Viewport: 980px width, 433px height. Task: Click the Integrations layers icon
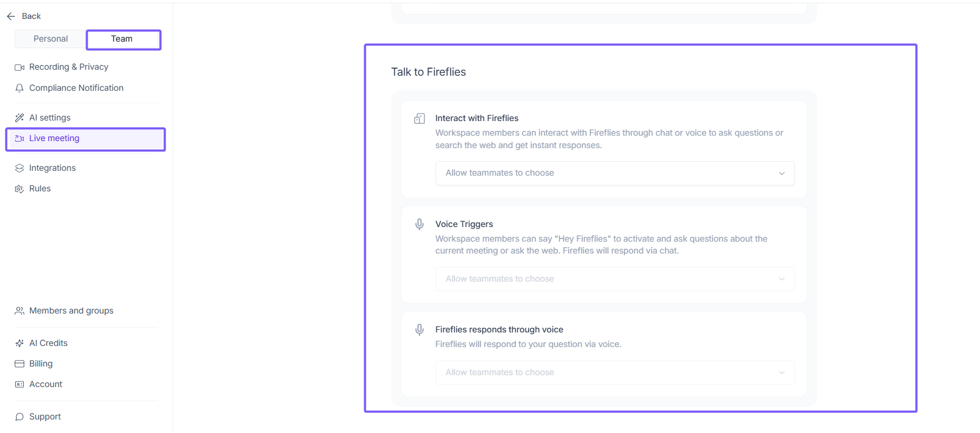pos(19,168)
